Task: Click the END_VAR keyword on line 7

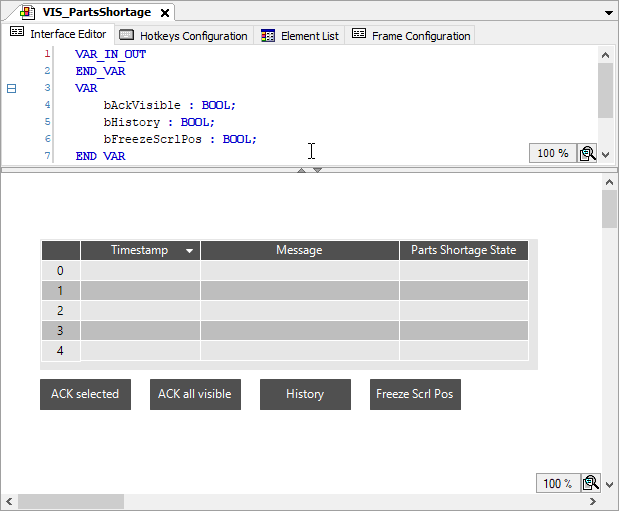Action: tap(100, 156)
